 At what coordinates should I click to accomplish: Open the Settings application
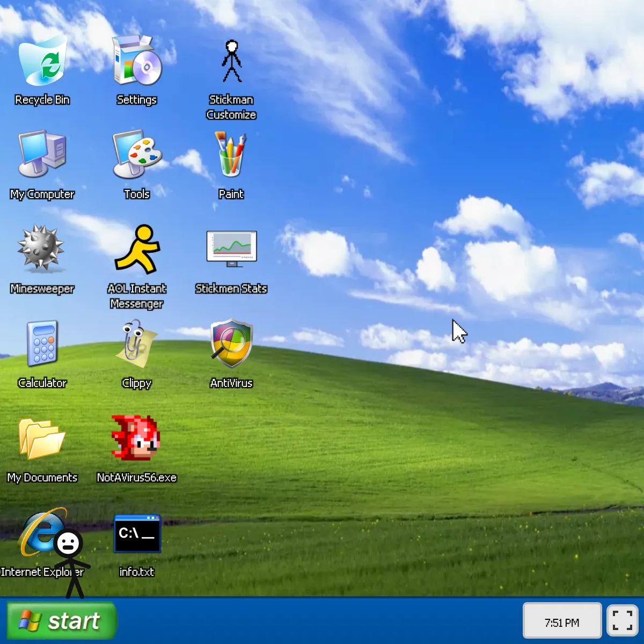[x=137, y=62]
